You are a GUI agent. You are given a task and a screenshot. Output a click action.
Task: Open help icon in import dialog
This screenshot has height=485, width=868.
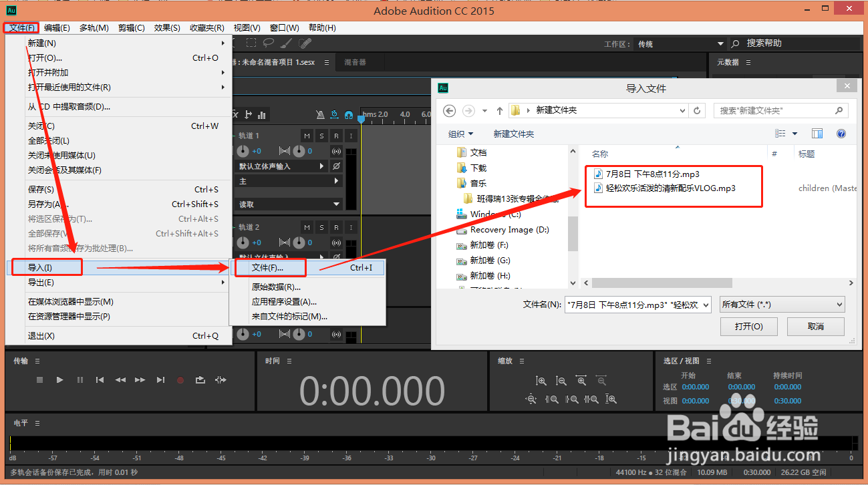coord(841,134)
